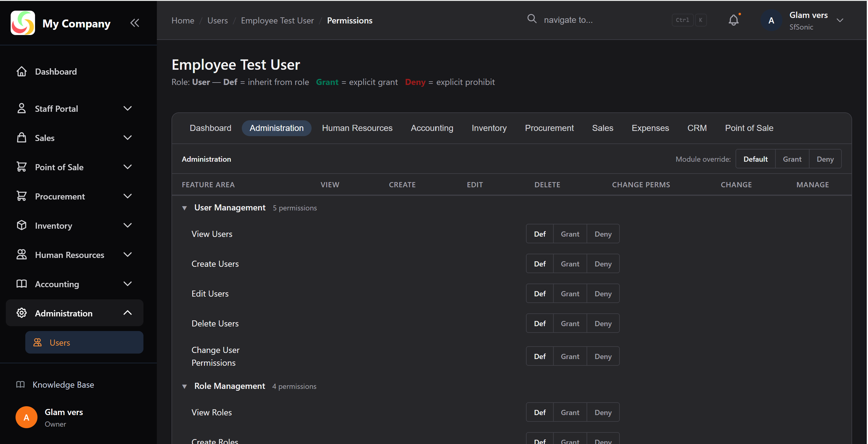Click the Inventory box icon
Screen dimensions: 868x444
click(x=22, y=225)
